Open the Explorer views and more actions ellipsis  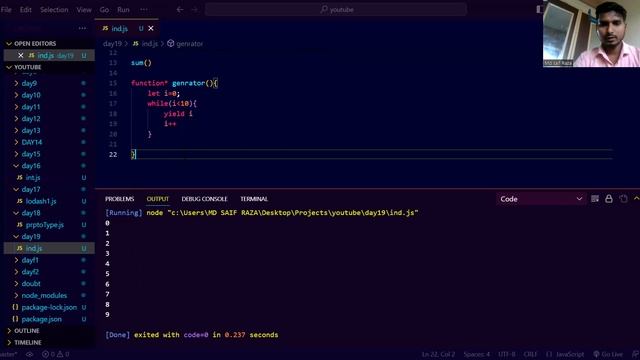[82, 28]
